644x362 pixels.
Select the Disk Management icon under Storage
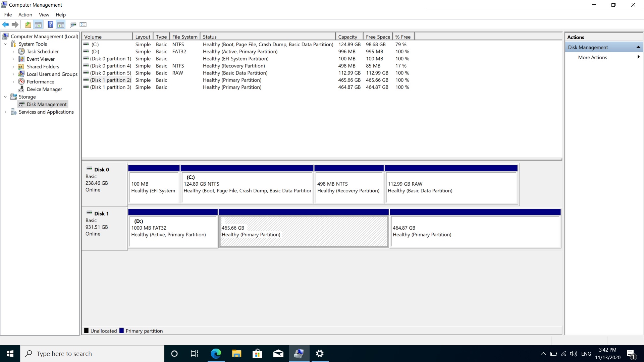click(21, 104)
